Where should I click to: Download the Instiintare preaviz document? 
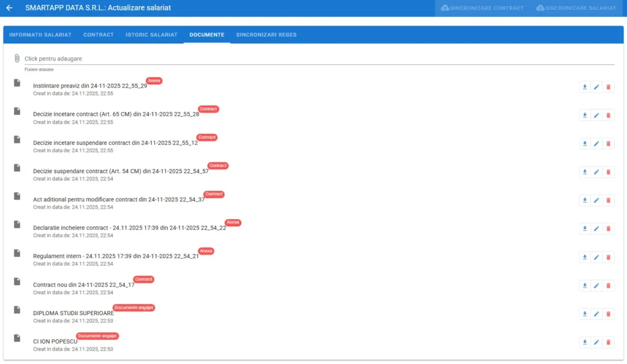click(585, 87)
